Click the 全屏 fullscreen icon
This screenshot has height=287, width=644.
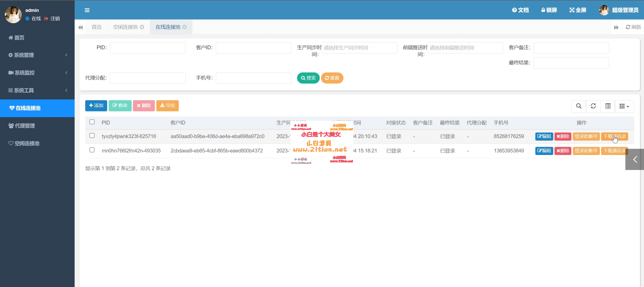coord(572,10)
